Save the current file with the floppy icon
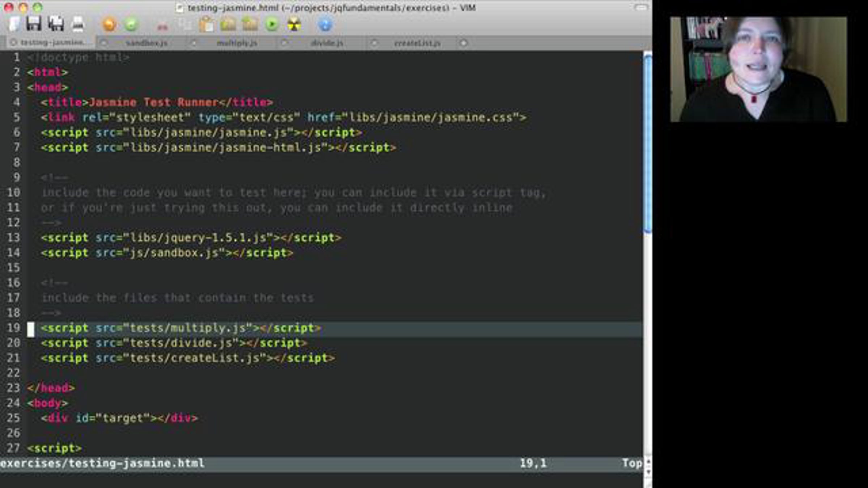 pos(34,24)
